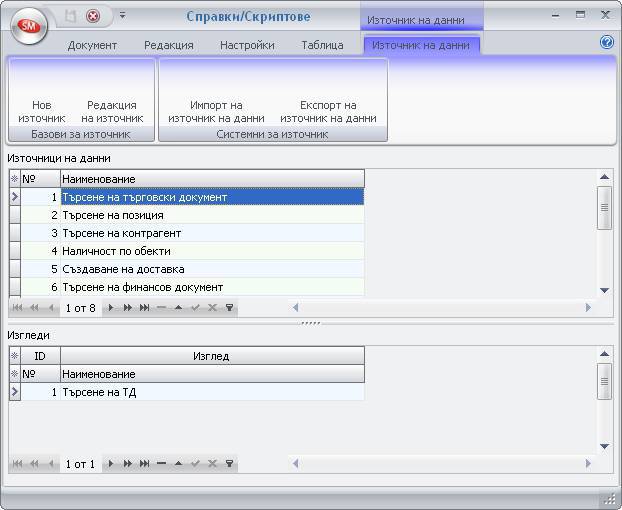Open column chooser asterisk in Източници на данни header
622x510 pixels.
pos(15,179)
